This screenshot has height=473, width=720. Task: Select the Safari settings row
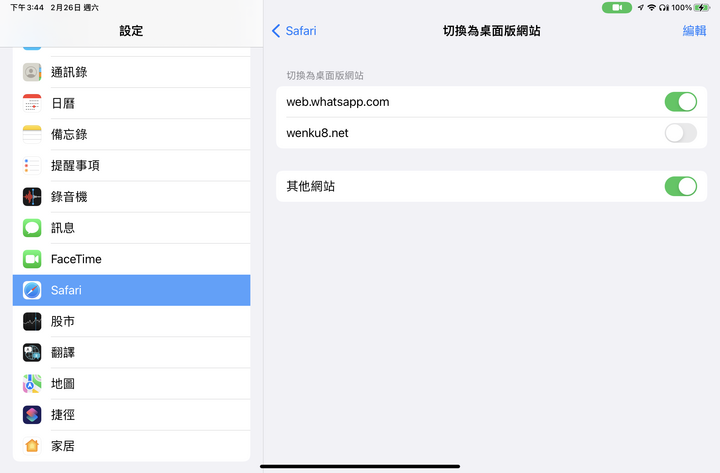(131, 290)
